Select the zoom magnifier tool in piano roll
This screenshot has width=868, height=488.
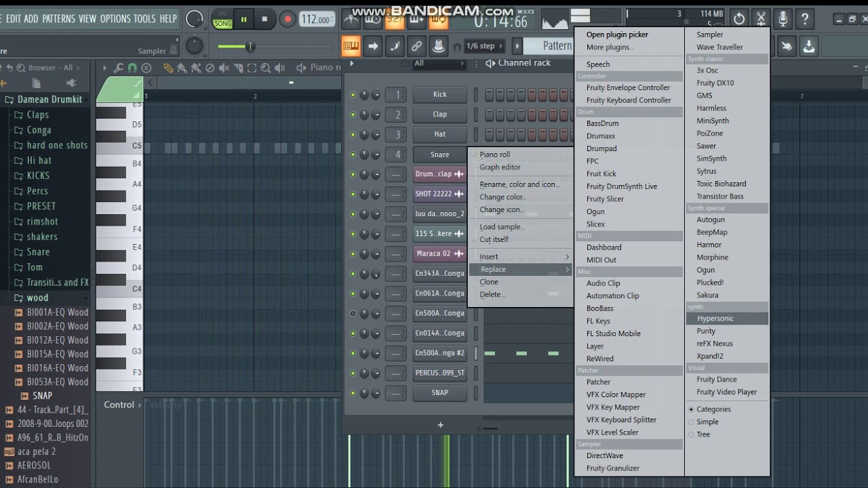coord(266,68)
